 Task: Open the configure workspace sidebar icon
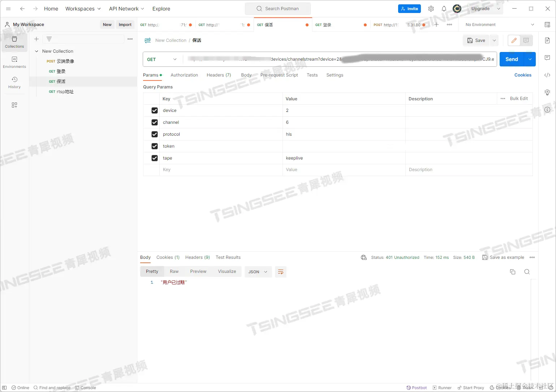14,105
